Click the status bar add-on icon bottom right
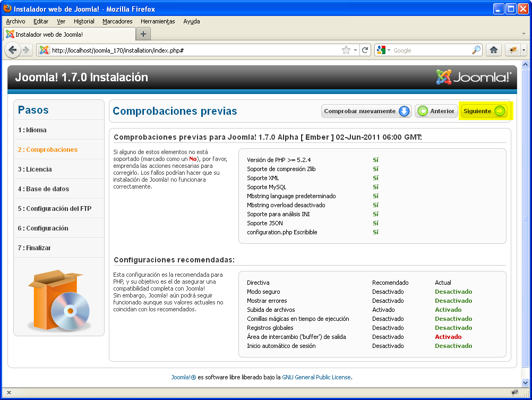Image resolution: width=532 pixels, height=400 pixels. click(x=514, y=393)
